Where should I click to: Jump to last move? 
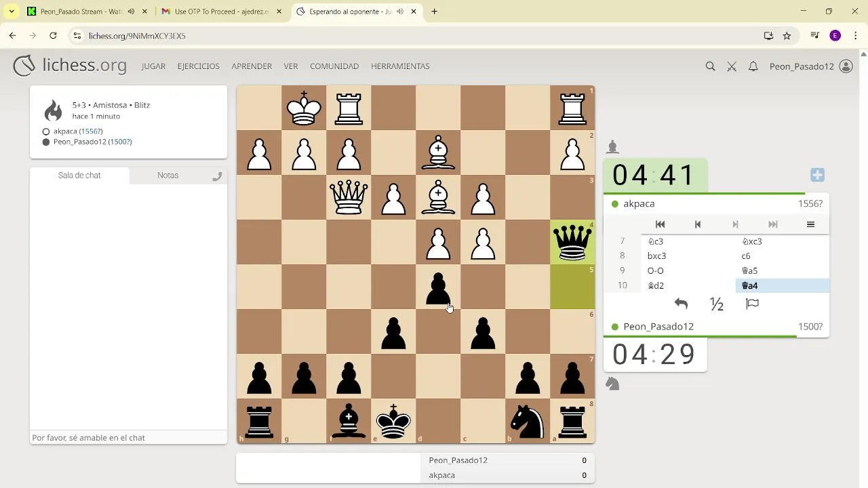772,224
